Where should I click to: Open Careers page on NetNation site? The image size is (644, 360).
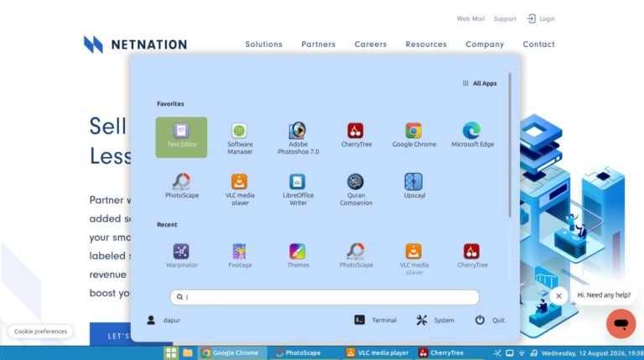pyautogui.click(x=371, y=44)
